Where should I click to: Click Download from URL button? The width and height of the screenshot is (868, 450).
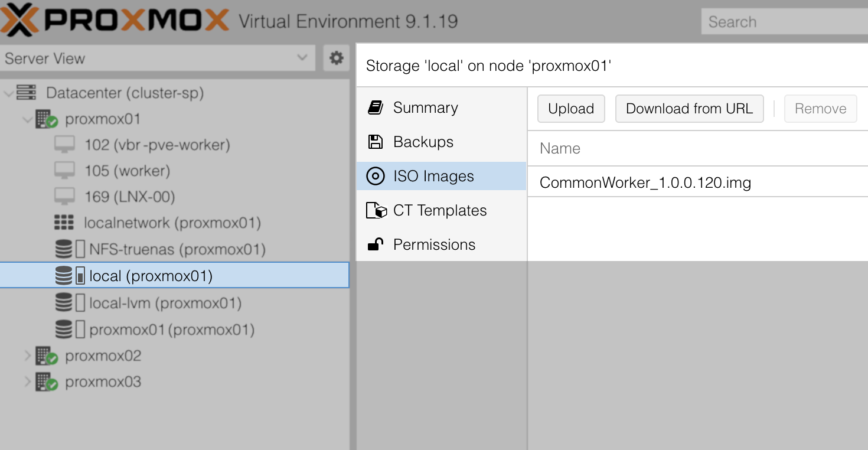690,109
